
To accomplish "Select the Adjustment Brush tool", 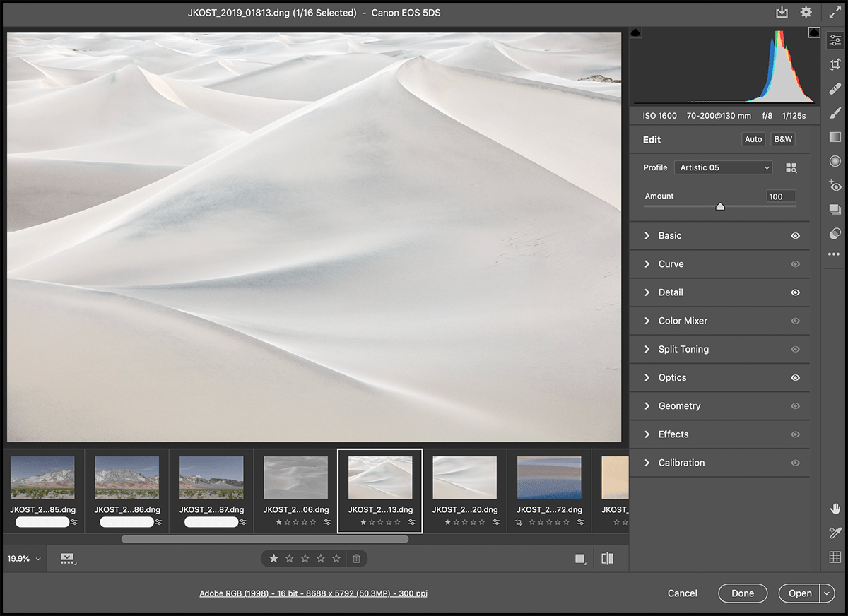I will 835,113.
